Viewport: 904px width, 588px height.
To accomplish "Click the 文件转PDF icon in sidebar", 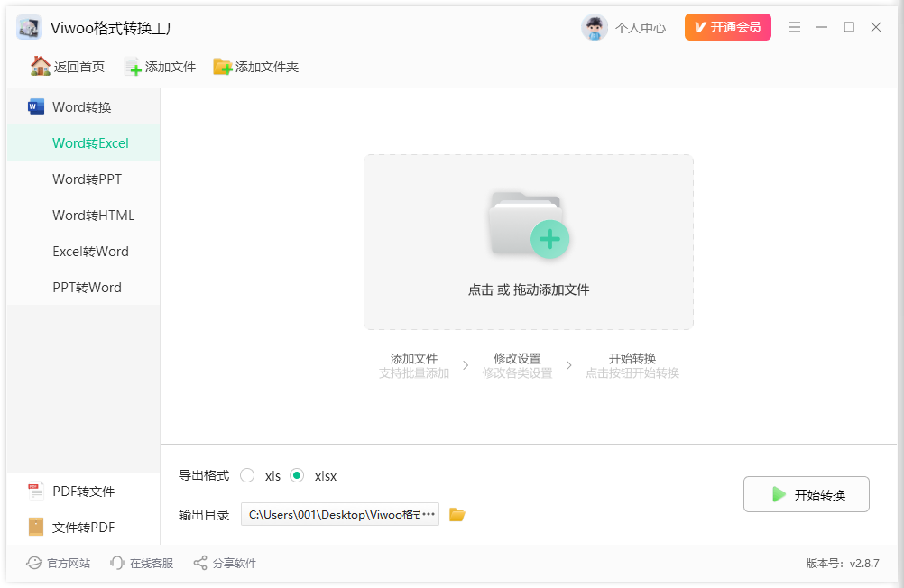I will pos(34,528).
